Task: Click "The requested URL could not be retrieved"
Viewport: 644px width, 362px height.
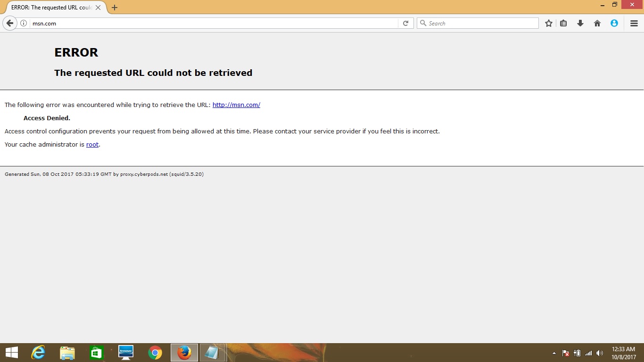Action: pos(153,73)
